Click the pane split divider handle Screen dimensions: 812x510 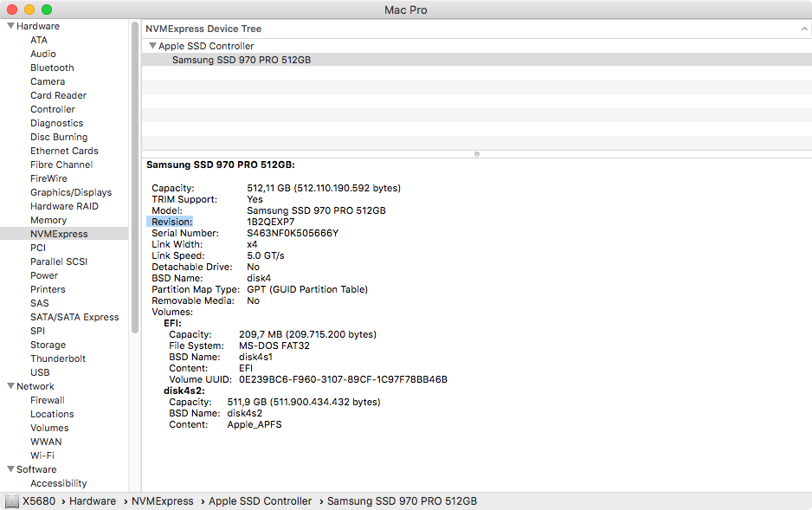pyautogui.click(x=477, y=154)
